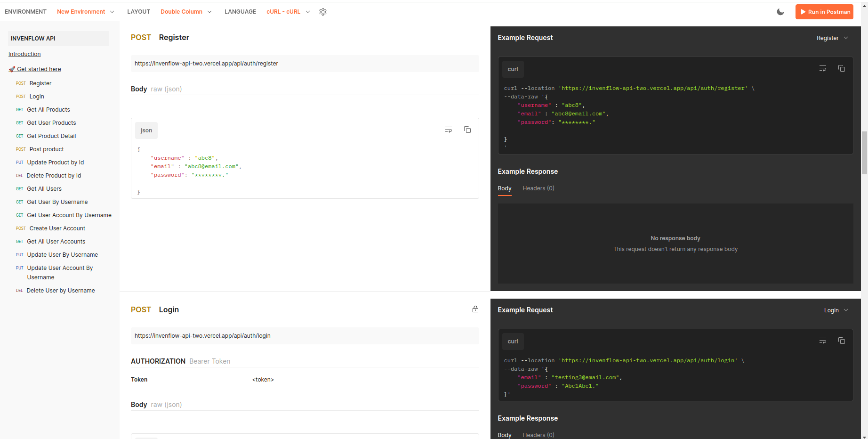Open the Register example request dropdown
The width and height of the screenshot is (868, 439).
pos(832,38)
